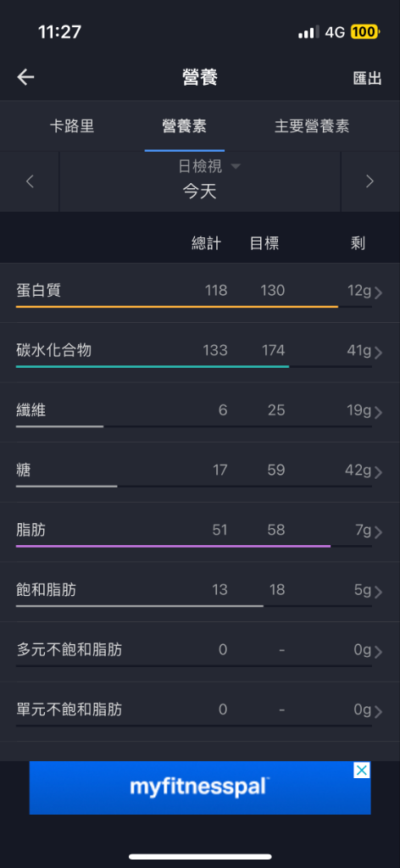This screenshot has height=868, width=400.
Task: Expand the 蛋白質 row chevron
Action: [379, 292]
